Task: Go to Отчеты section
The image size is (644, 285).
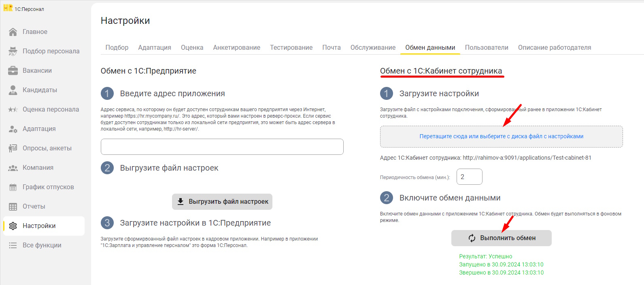Action: coord(44,207)
